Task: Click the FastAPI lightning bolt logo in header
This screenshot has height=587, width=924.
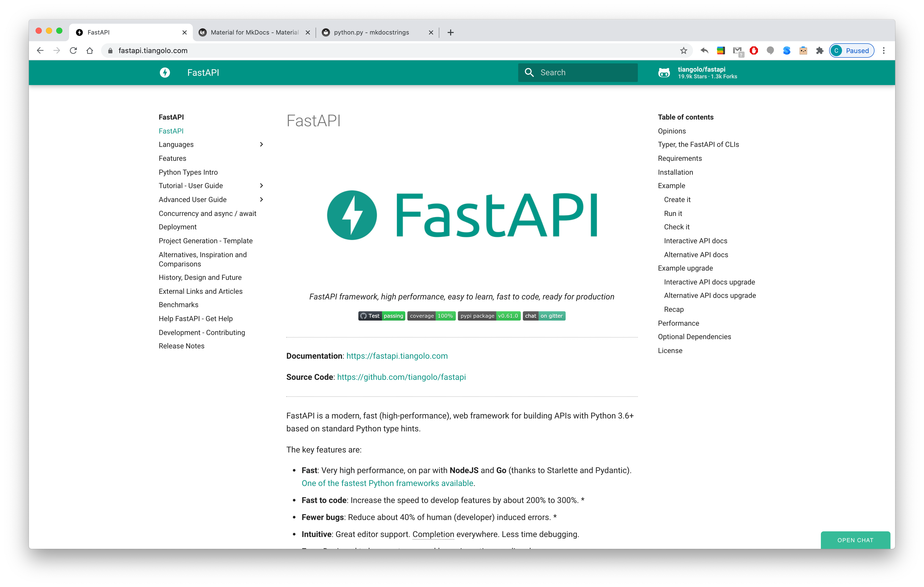Action: [x=165, y=72]
